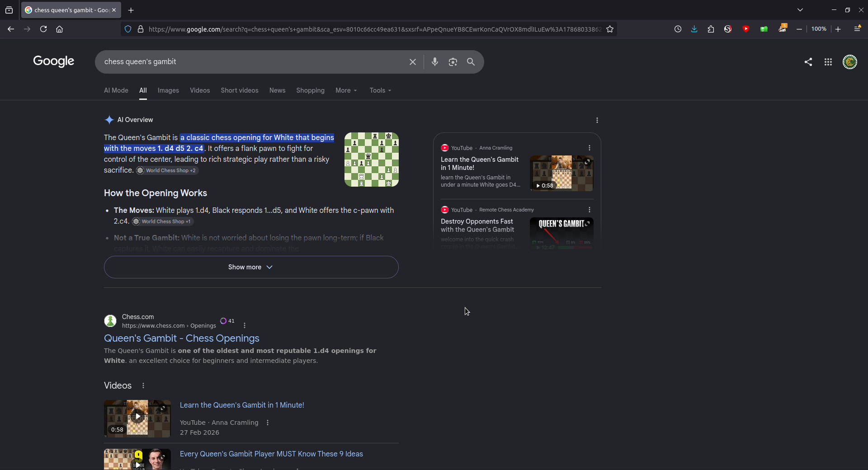The image size is (868, 470).
Task: Open the Firefox recent browsing view icon
Action: point(9,10)
